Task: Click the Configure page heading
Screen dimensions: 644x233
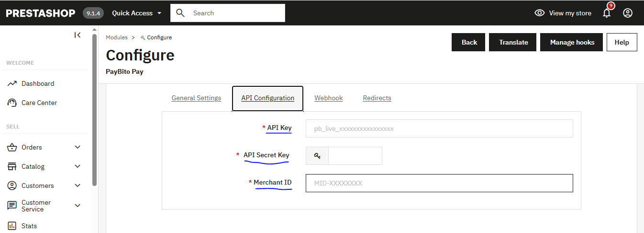Action: [140, 55]
